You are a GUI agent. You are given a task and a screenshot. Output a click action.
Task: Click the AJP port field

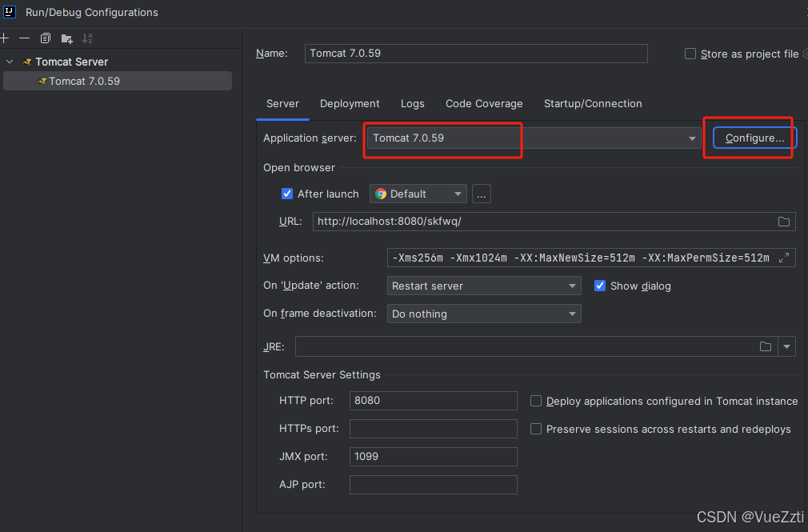433,485
